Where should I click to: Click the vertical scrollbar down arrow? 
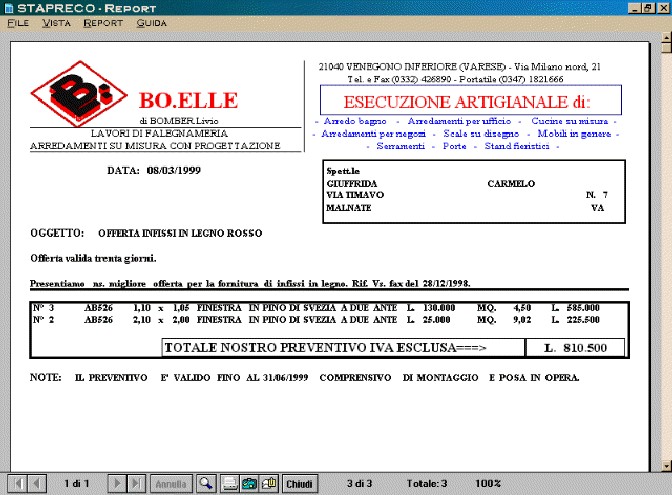click(665, 465)
